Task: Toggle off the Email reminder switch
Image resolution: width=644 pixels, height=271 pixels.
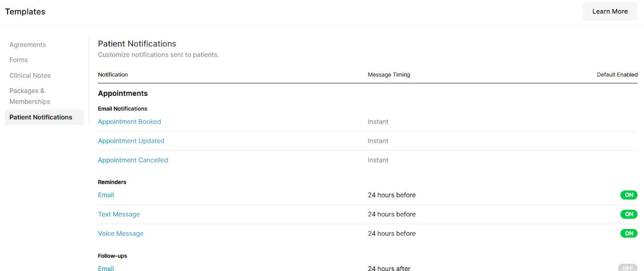Action: click(629, 195)
